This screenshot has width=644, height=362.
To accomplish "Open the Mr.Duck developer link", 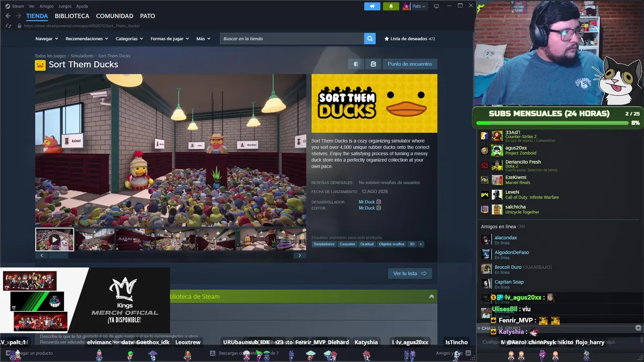I will (x=367, y=202).
